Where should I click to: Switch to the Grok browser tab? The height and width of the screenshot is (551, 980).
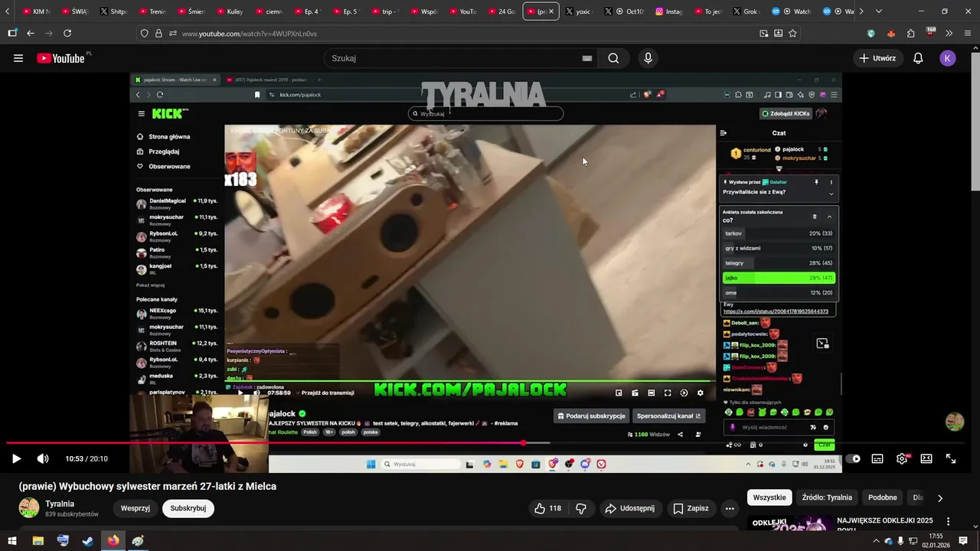pos(745,11)
